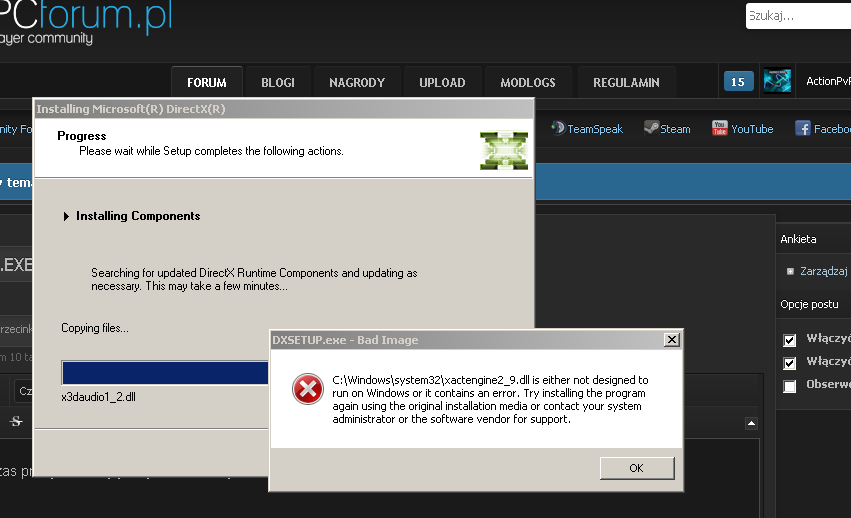Image resolution: width=851 pixels, height=518 pixels.
Task: Click the strikethrough formatting icon
Action: tap(16, 421)
